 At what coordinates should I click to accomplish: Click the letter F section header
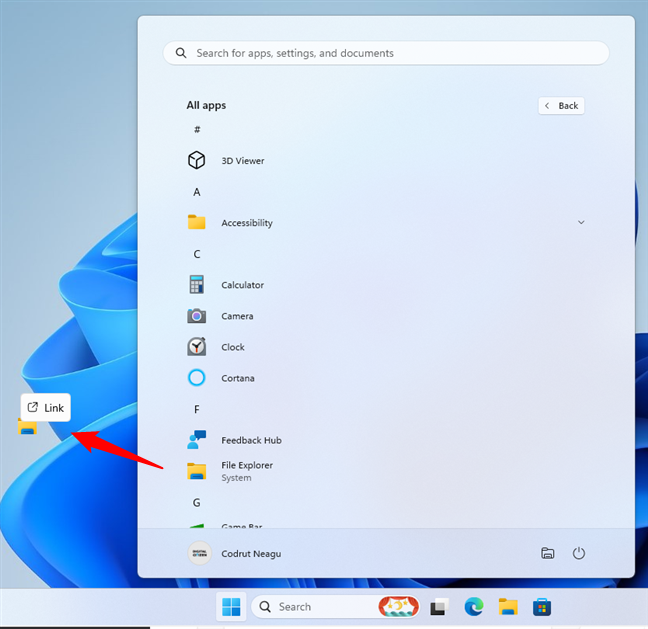click(x=197, y=409)
